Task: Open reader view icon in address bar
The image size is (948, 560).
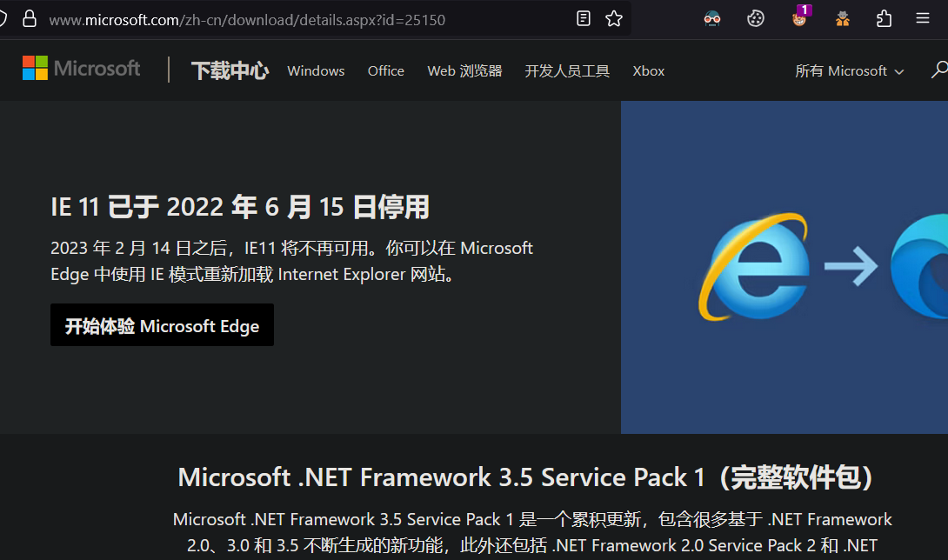Action: 584,19
